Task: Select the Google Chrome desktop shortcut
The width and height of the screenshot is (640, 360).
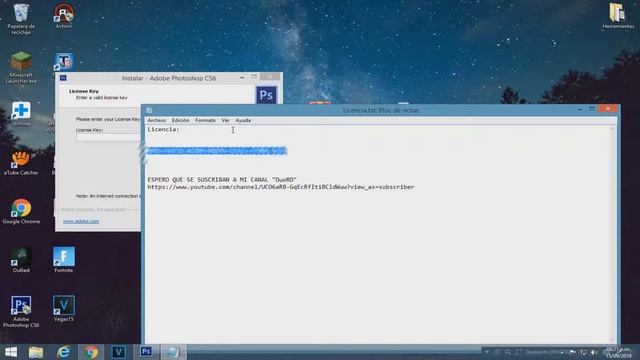Action: pos(21,211)
